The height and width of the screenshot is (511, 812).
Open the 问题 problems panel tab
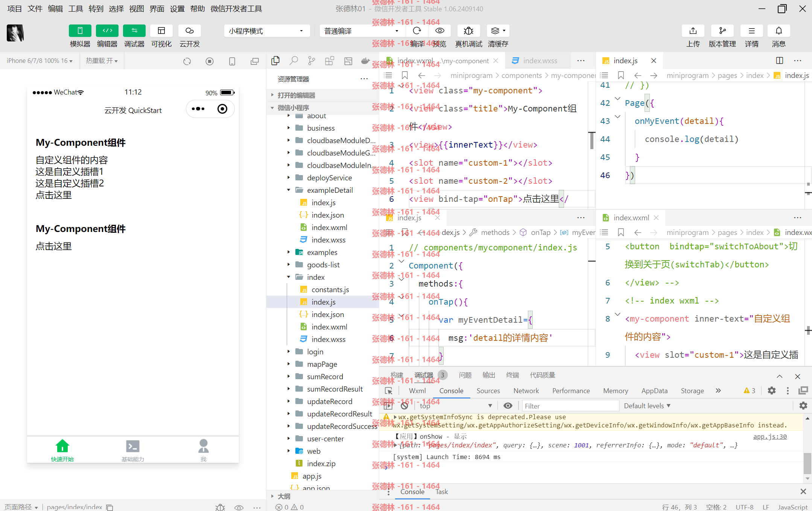(x=465, y=375)
